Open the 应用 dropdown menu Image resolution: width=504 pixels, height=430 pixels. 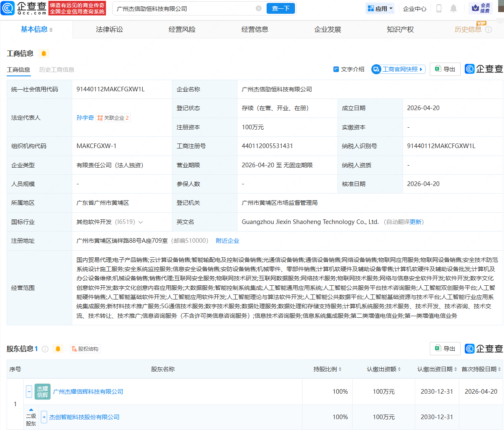pos(380,8)
